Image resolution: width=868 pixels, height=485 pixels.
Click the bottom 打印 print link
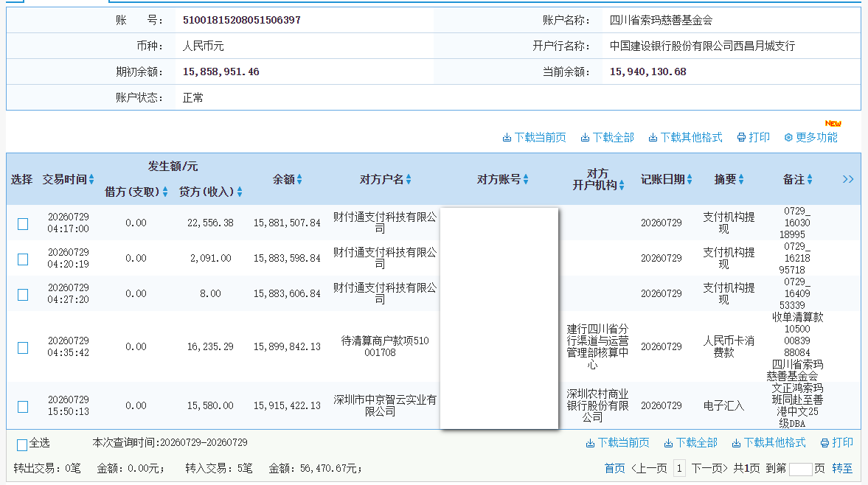[837, 442]
